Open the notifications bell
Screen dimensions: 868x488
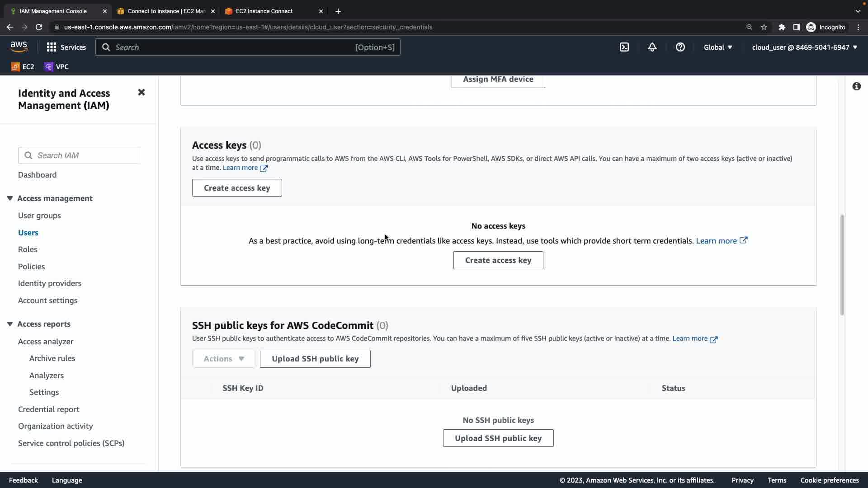pos(652,47)
